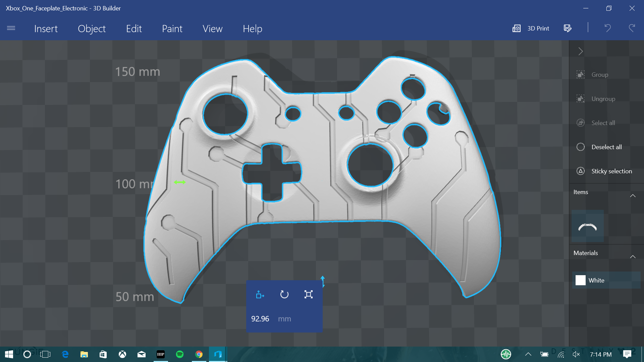
Task: Click the Select all icon
Action: pyautogui.click(x=581, y=123)
